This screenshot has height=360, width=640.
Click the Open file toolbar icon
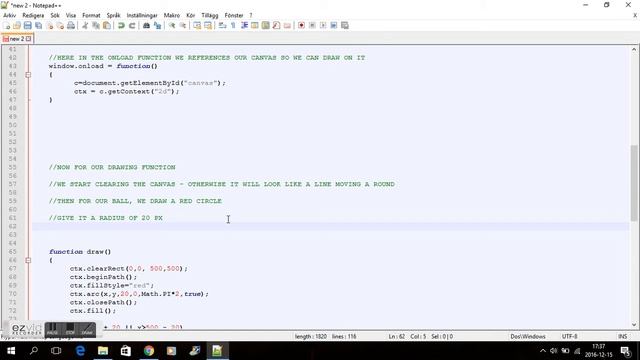[x=17, y=25]
